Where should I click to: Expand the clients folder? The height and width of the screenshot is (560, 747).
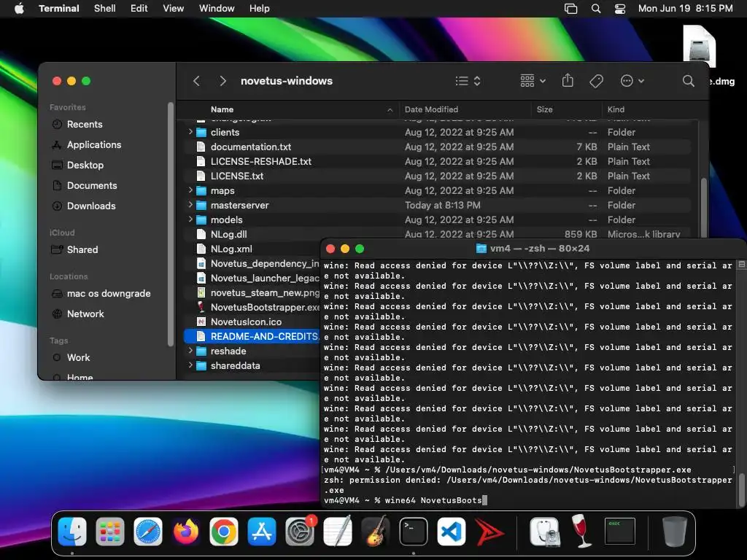[190, 132]
